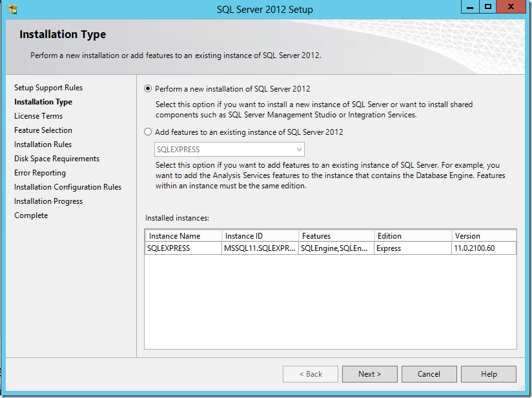Select License Terms step

click(38, 116)
